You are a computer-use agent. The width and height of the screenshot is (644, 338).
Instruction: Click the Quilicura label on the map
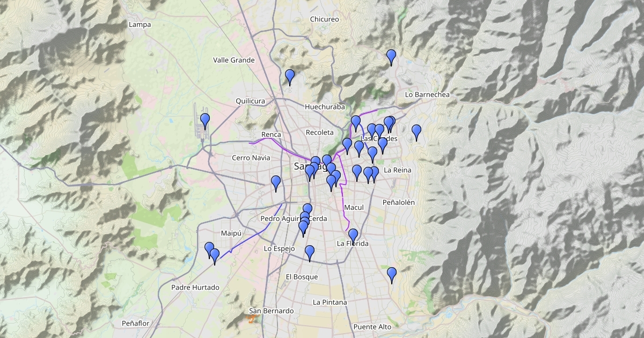coord(250,101)
